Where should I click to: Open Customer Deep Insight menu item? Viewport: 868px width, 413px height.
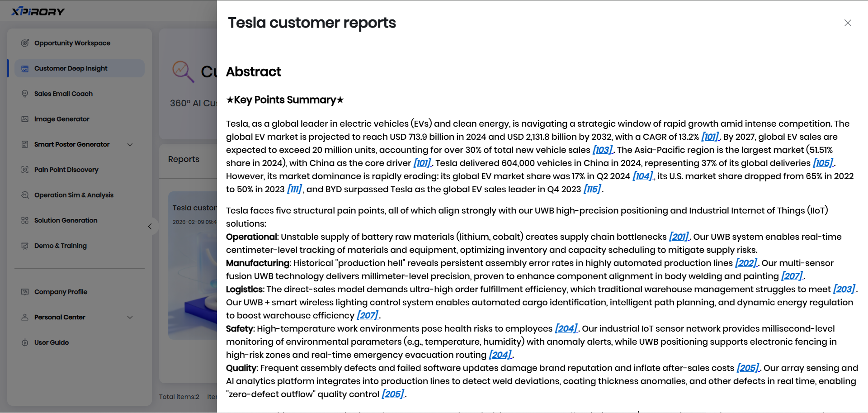[x=71, y=68]
